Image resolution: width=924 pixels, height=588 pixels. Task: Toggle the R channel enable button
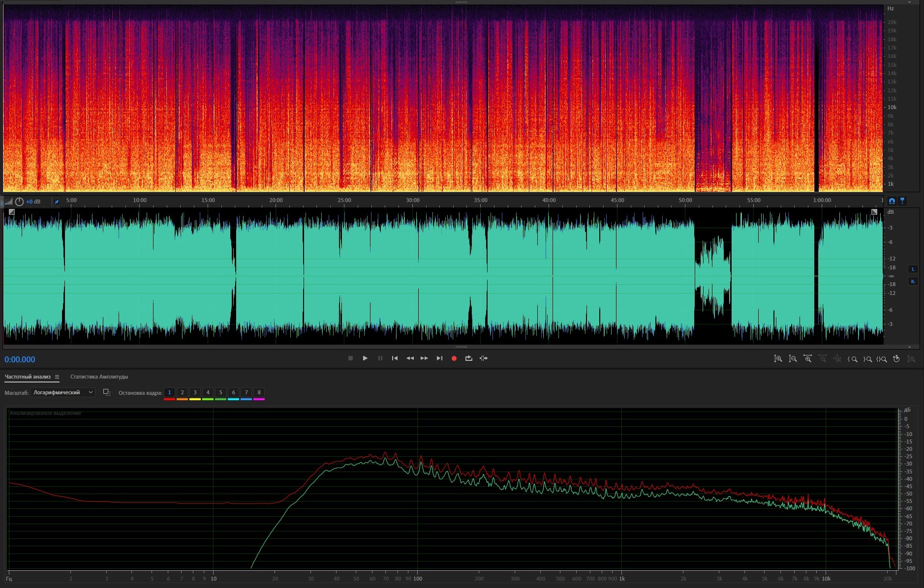[x=913, y=281]
